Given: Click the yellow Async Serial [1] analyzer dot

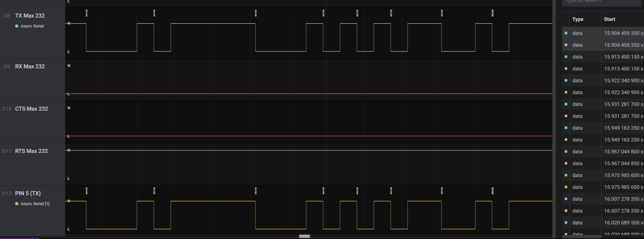Looking at the screenshot, I should coord(17,204).
